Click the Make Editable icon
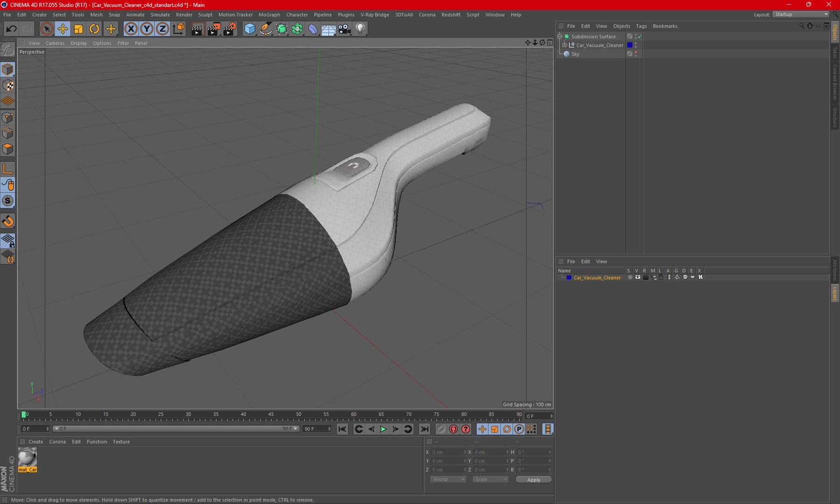The height and width of the screenshot is (504, 840). 8,49
